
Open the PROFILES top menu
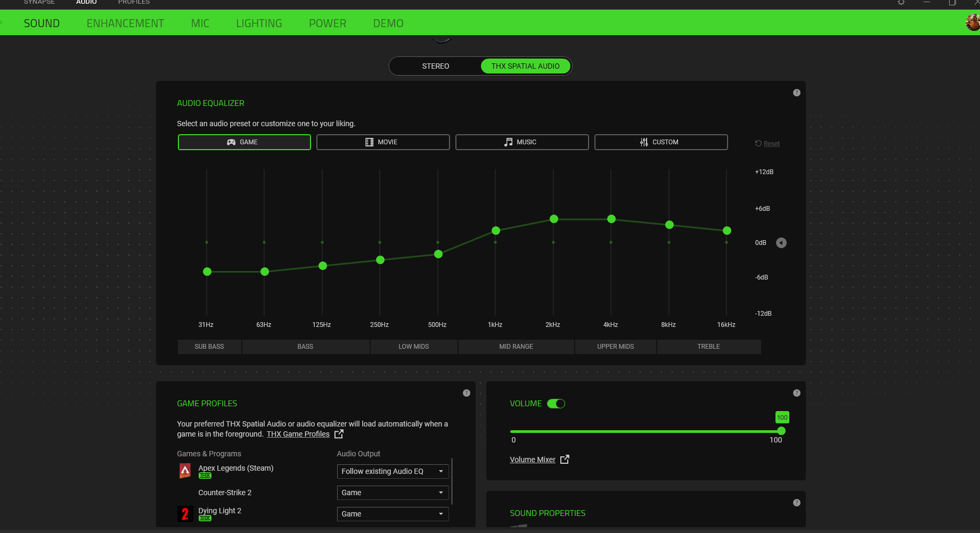pos(134,2)
